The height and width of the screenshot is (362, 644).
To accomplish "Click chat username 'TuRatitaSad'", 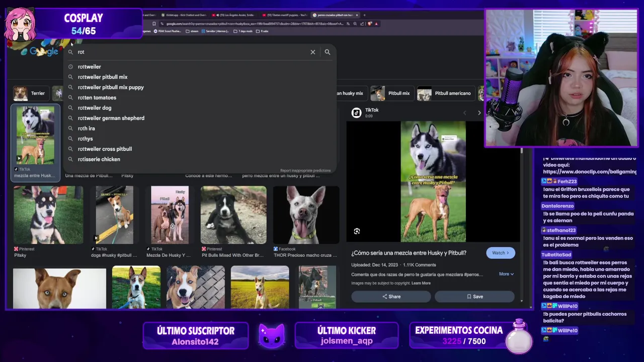I will pyautogui.click(x=556, y=254).
